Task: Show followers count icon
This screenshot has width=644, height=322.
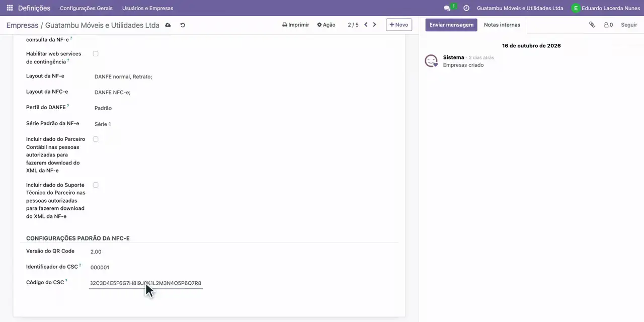Action: [608, 25]
